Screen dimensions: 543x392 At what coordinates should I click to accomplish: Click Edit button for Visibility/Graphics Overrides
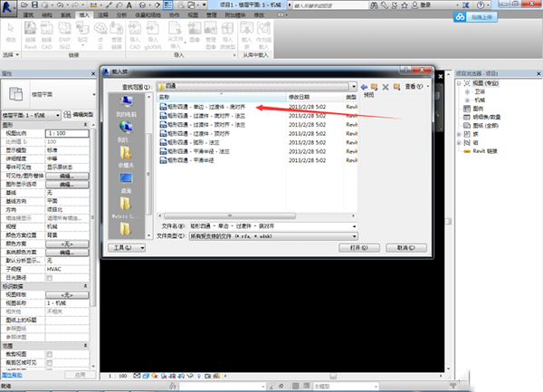[67, 176]
